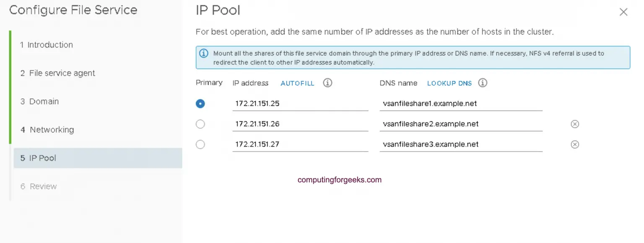Close the Configure File Service dialog
The height and width of the screenshot is (243, 644).
pyautogui.click(x=623, y=12)
